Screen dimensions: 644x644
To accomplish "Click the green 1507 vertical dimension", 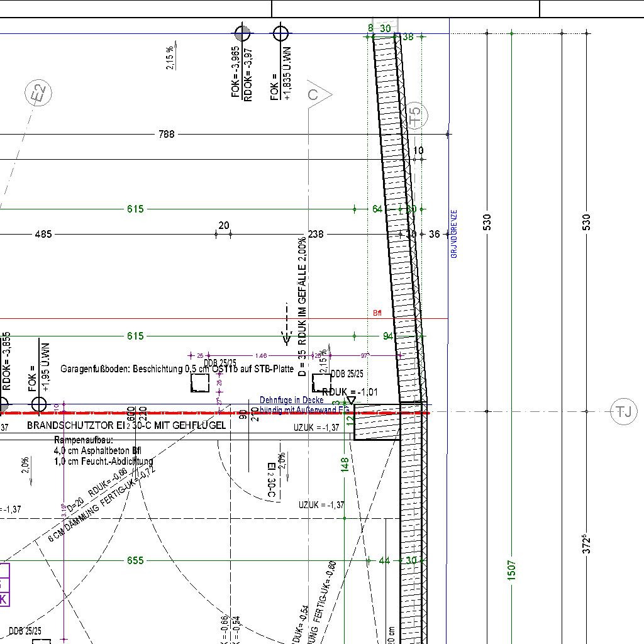I will coord(512,570).
